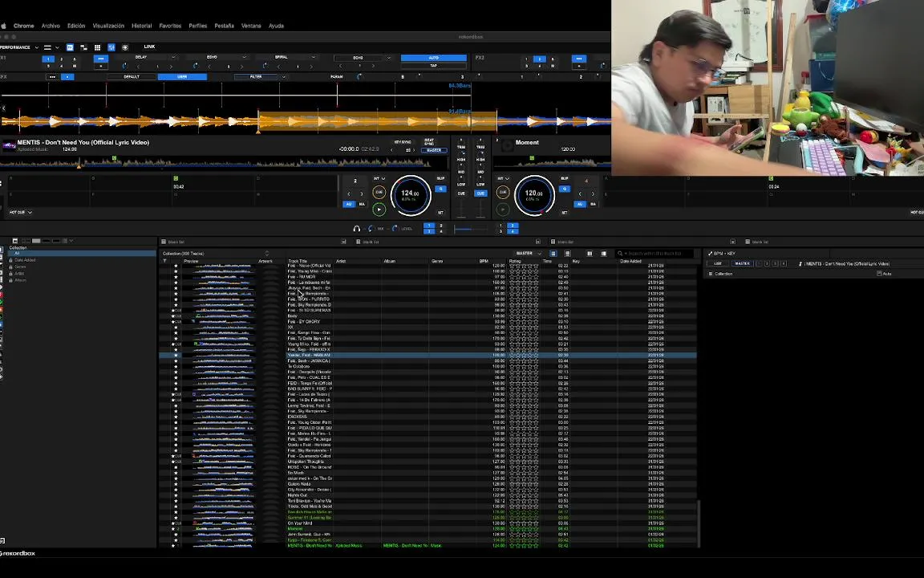Toggle the FX panel icon in toolbar
Image resolution: width=924 pixels, height=578 pixels.
(70, 47)
